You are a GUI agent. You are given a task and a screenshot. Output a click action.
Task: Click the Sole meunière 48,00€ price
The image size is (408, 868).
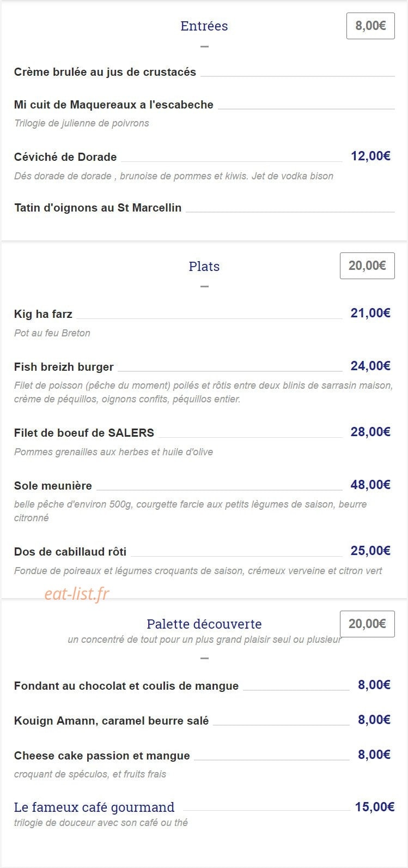[x=371, y=485]
